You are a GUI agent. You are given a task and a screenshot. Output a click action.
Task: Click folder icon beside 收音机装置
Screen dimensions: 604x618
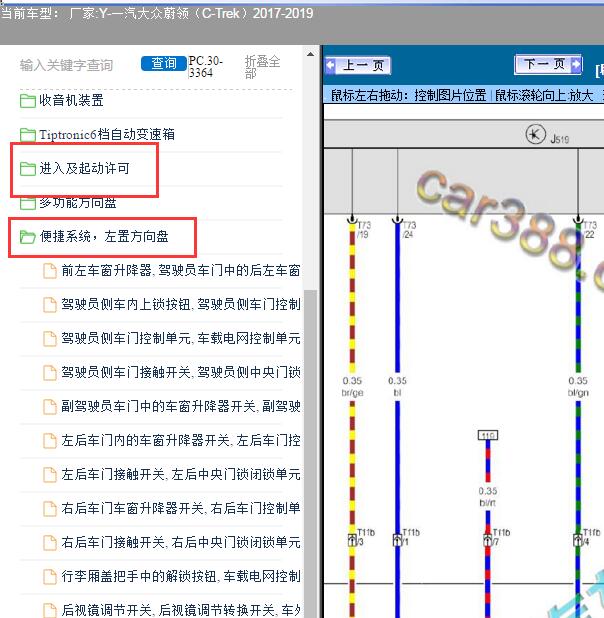[x=28, y=101]
